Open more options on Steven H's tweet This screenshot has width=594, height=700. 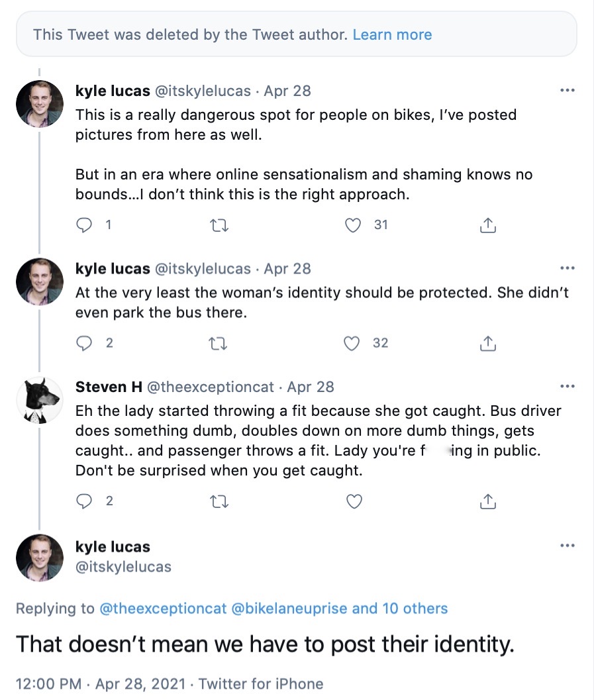point(568,386)
